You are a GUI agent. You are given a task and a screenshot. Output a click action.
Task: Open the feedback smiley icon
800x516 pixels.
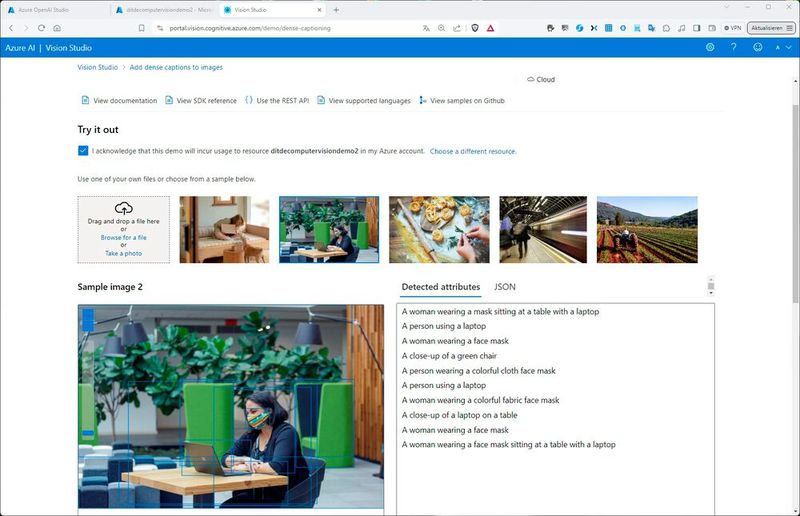click(x=758, y=47)
